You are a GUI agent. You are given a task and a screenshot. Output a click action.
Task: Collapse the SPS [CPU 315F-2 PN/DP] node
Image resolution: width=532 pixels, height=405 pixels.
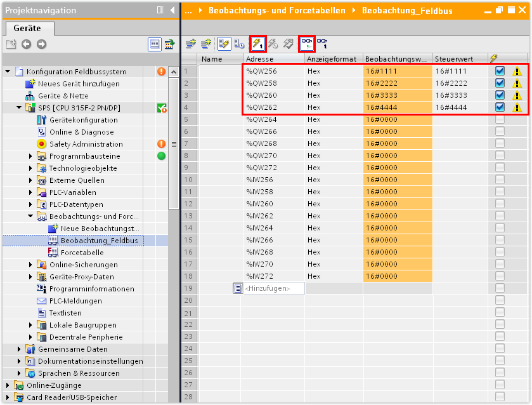click(19, 108)
